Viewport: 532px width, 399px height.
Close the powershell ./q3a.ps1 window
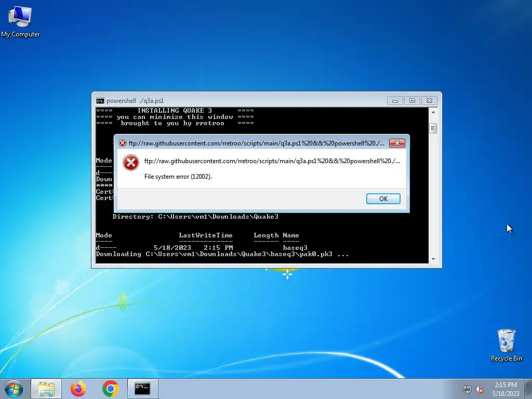[x=429, y=101]
